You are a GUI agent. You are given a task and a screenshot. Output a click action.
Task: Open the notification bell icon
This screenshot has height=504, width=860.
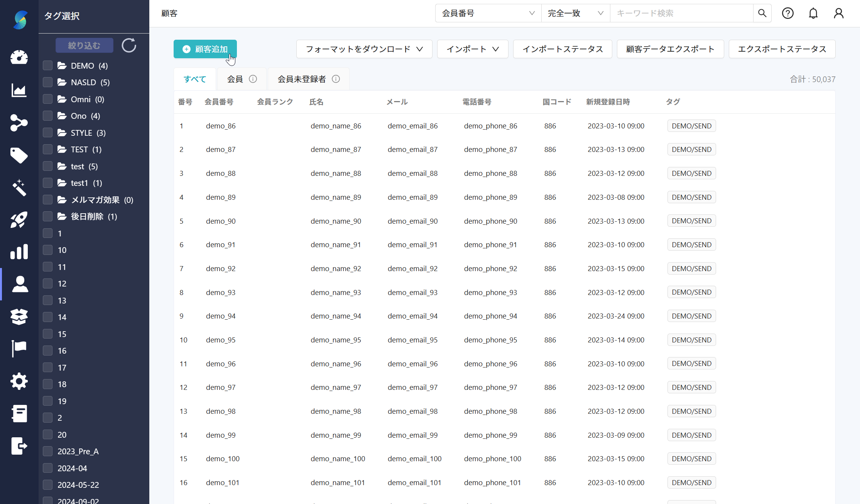813,13
